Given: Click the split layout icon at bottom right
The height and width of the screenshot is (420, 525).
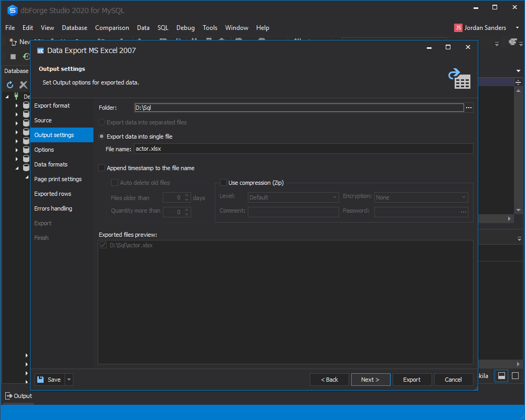Looking at the screenshot, I should pyautogui.click(x=501, y=376).
